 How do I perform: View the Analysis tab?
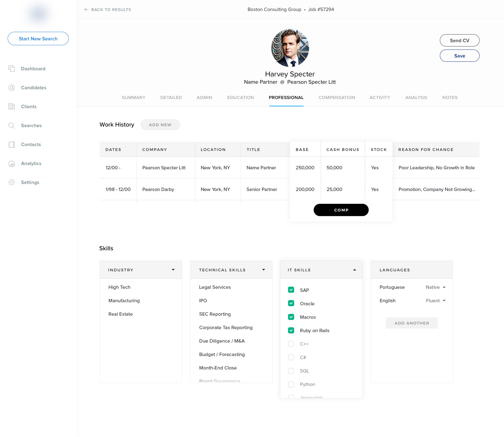pos(416,97)
